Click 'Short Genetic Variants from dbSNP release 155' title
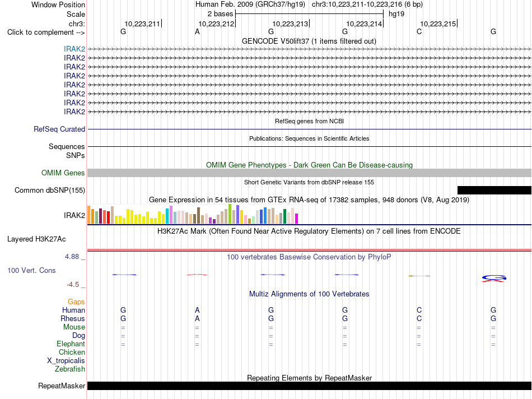This screenshot has width=532, height=399. tap(309, 182)
